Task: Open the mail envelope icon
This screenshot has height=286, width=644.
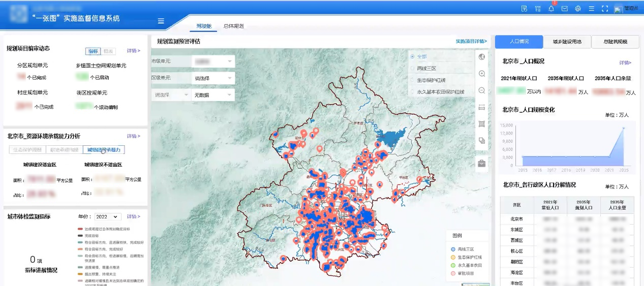Action: click(x=564, y=9)
